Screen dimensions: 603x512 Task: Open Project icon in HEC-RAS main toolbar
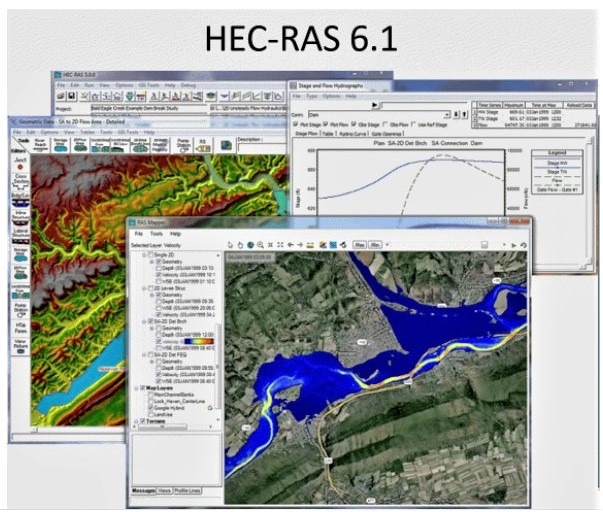tap(61, 96)
